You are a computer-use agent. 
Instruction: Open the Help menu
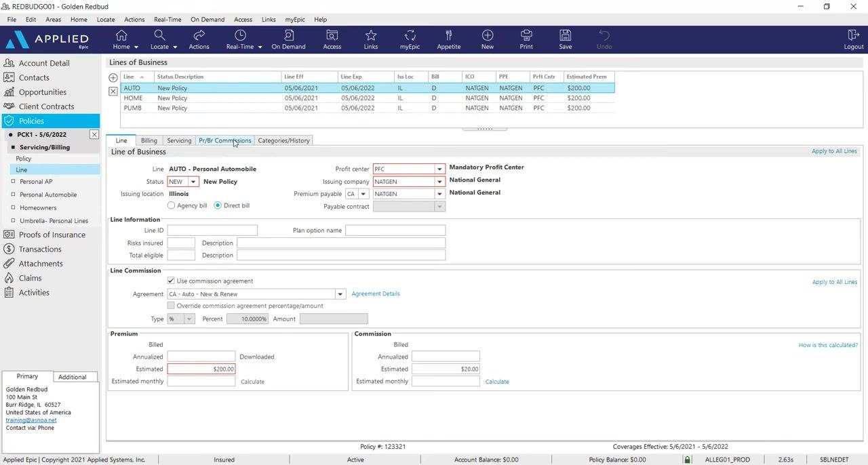[320, 20]
